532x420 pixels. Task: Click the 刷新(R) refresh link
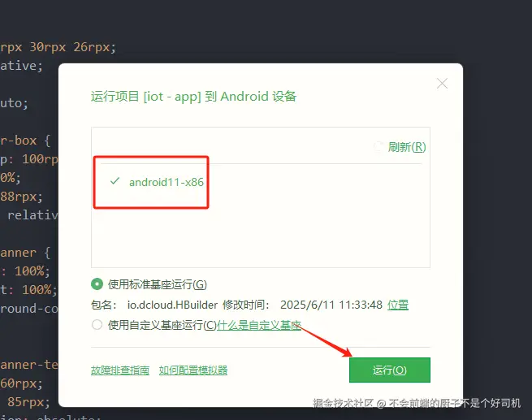coord(407,147)
